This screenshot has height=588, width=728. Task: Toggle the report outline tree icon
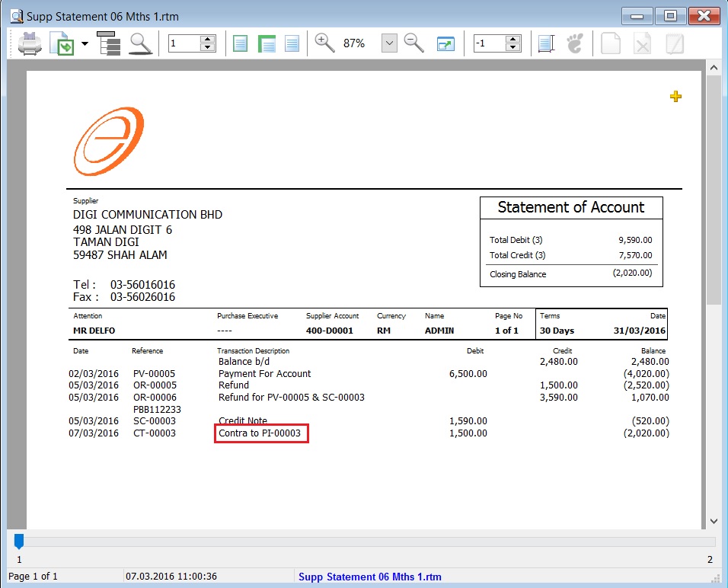[109, 43]
